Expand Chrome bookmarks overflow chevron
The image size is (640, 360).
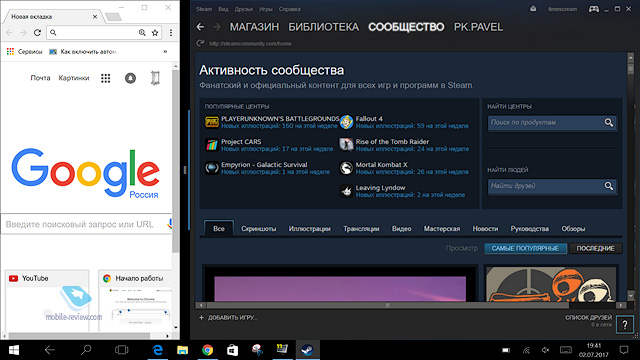[x=165, y=52]
